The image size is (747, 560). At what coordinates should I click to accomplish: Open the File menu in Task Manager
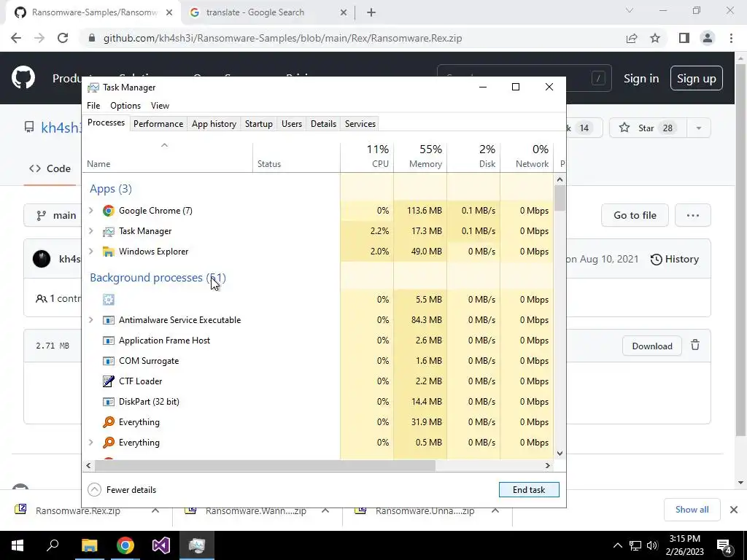(93, 106)
